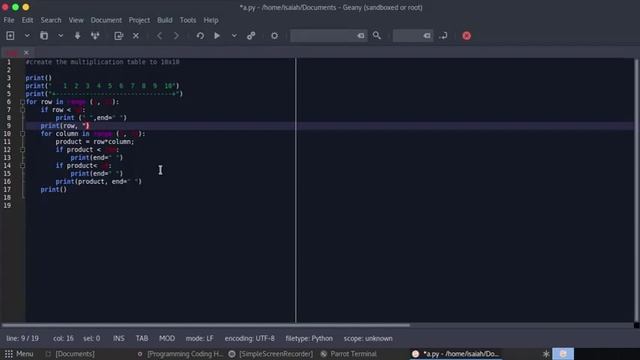The height and width of the screenshot is (360, 640).
Task: Close the a.py document tab
Action: (x=26, y=53)
